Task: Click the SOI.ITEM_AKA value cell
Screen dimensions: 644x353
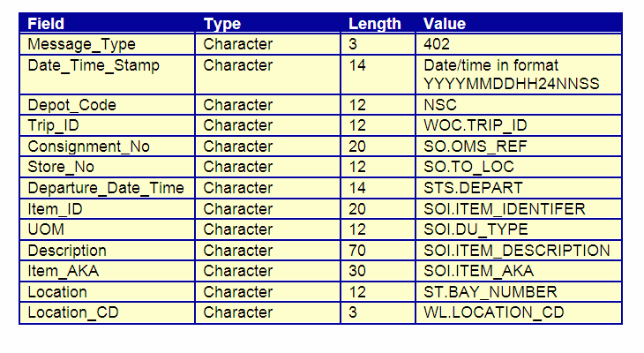Action: [x=519, y=271]
